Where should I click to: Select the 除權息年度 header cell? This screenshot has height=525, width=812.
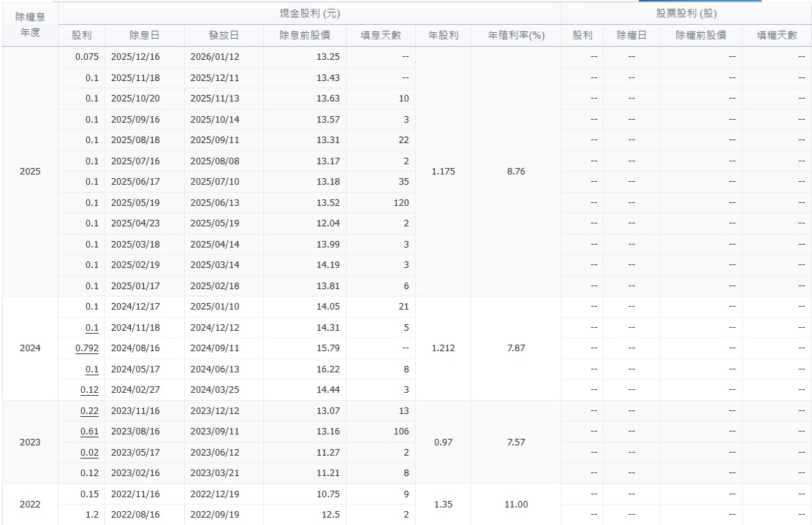click(x=30, y=25)
